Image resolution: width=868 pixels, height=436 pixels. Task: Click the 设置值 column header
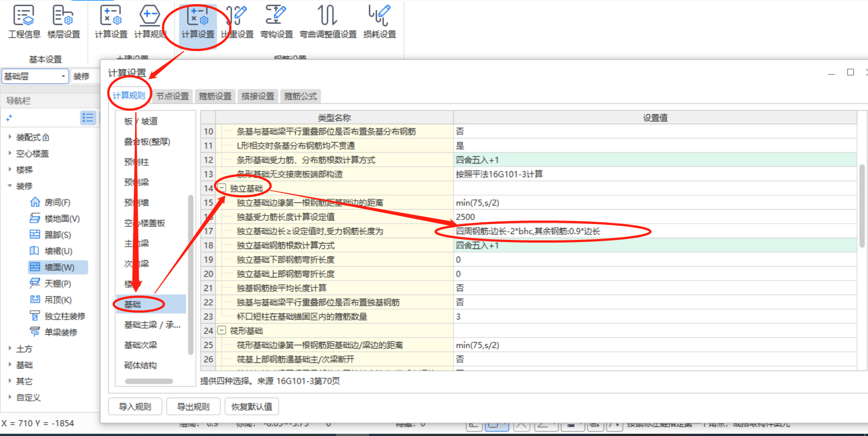(x=655, y=117)
